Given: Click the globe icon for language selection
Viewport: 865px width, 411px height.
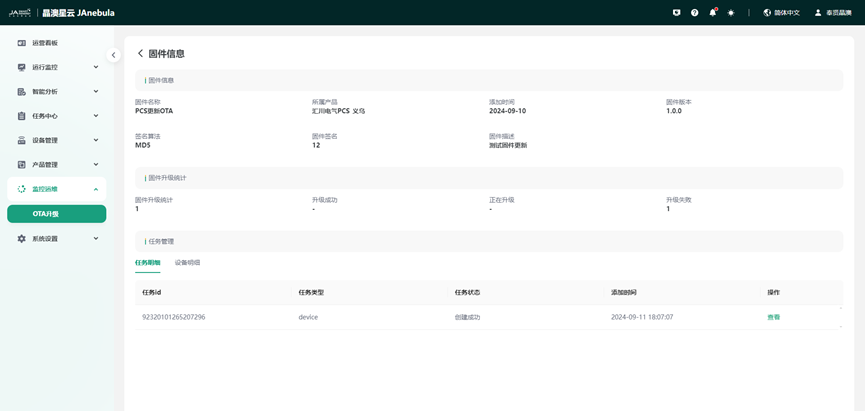Looking at the screenshot, I should (767, 13).
